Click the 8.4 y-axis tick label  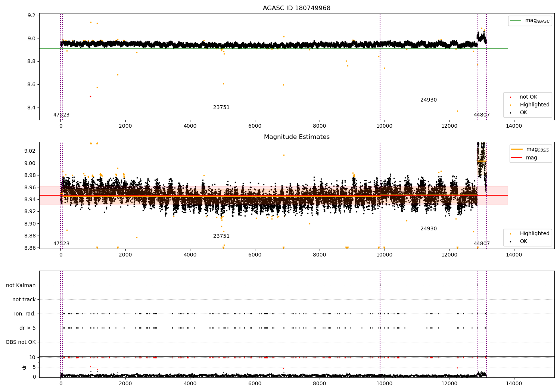[32, 108]
